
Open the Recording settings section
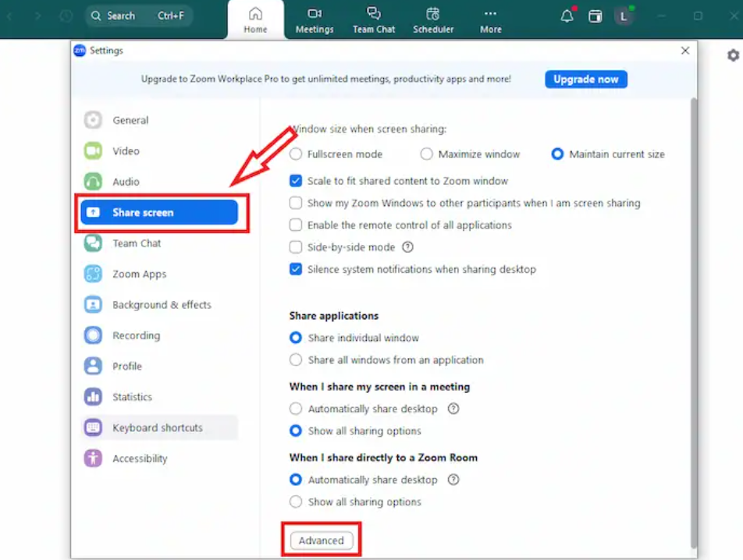click(159, 335)
